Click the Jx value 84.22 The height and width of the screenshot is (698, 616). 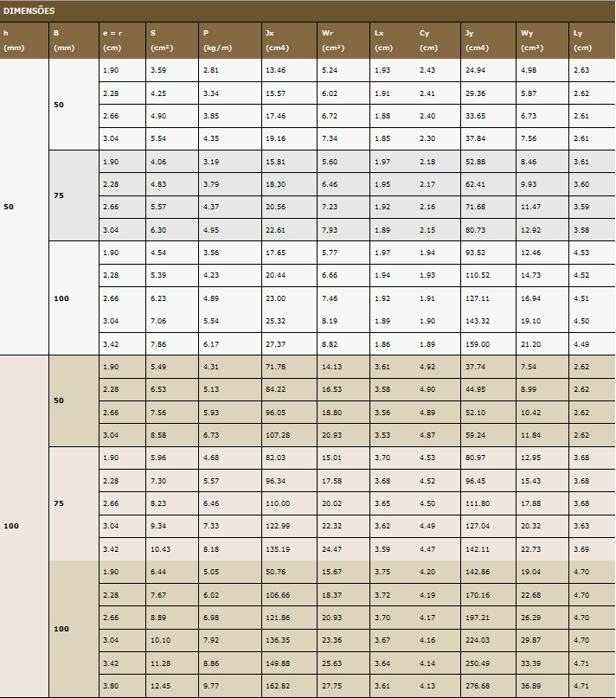click(276, 389)
